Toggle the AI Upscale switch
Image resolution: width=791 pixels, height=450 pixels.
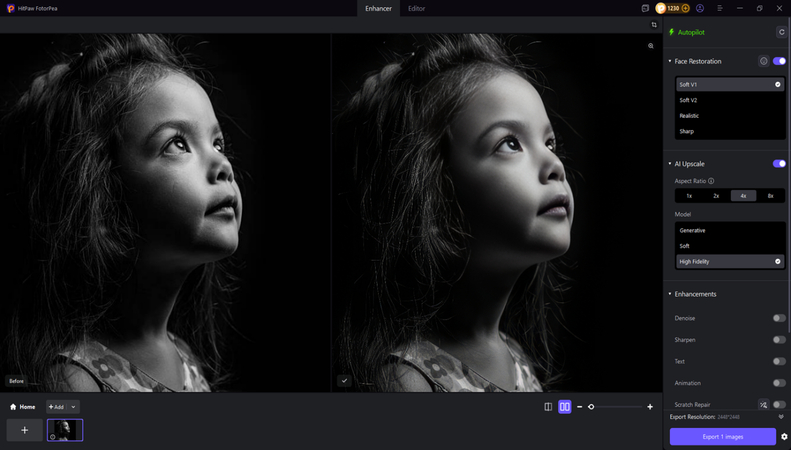(779, 163)
